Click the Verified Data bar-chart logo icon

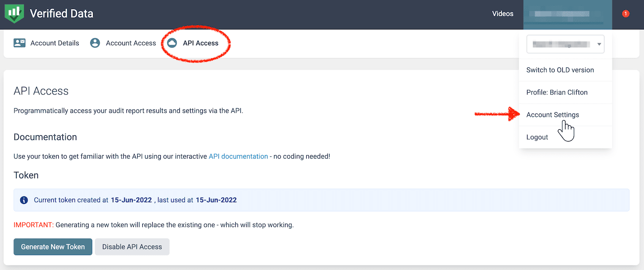point(15,14)
